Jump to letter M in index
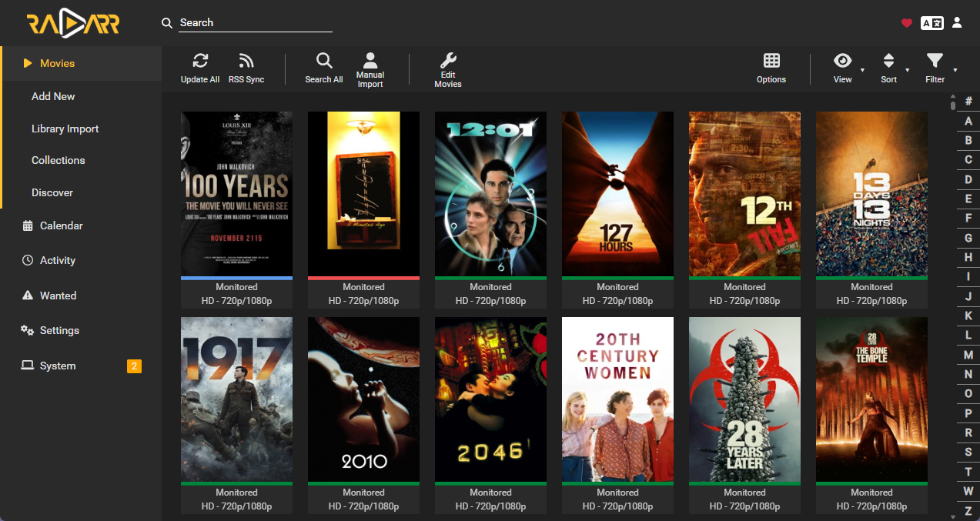 968,355
